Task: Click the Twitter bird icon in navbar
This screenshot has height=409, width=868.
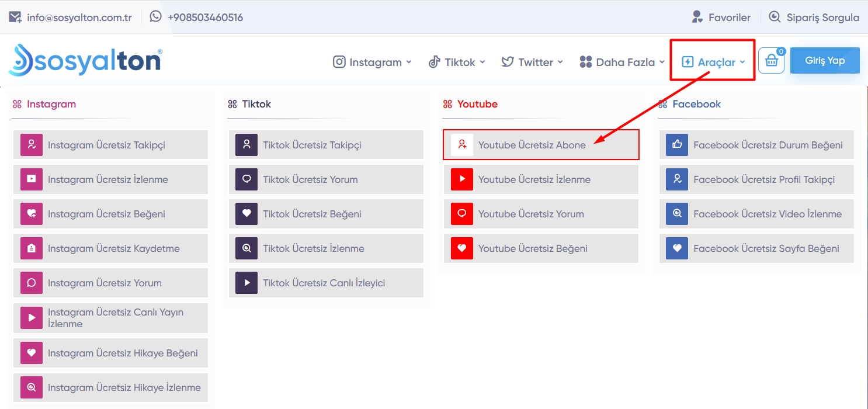Action: coord(508,62)
